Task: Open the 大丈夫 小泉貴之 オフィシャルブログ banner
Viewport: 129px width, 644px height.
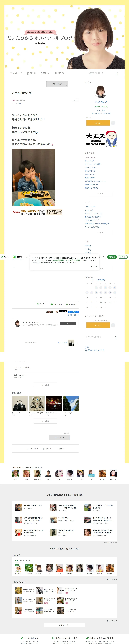Action: click(101, 139)
